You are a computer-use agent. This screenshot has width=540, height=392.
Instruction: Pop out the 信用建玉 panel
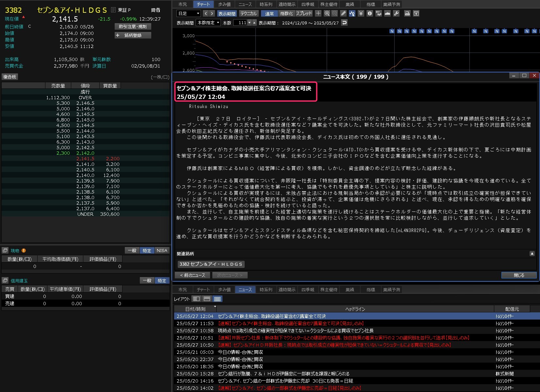[x=5, y=280]
